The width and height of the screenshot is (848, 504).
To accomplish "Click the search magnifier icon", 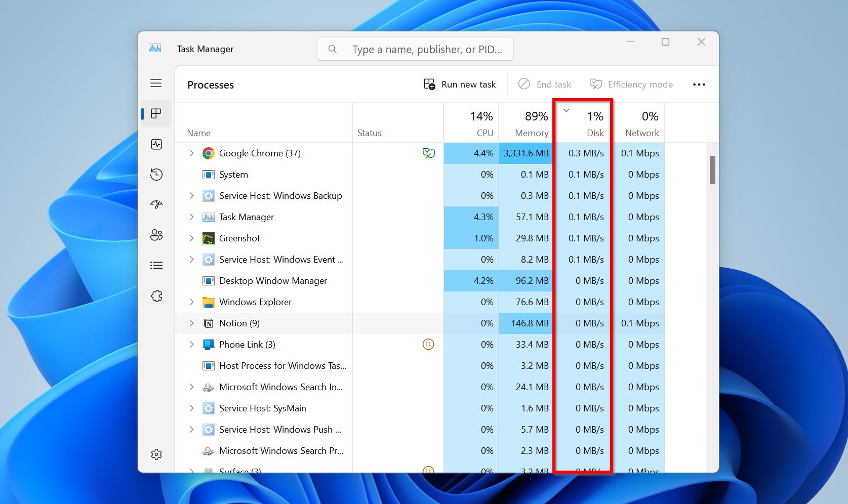I will [333, 49].
